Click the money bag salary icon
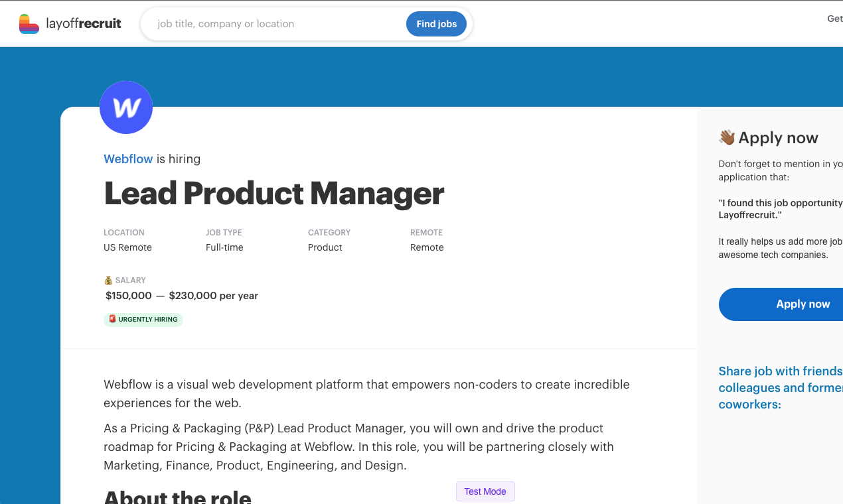Screen dimensions: 843x504 click(x=108, y=281)
